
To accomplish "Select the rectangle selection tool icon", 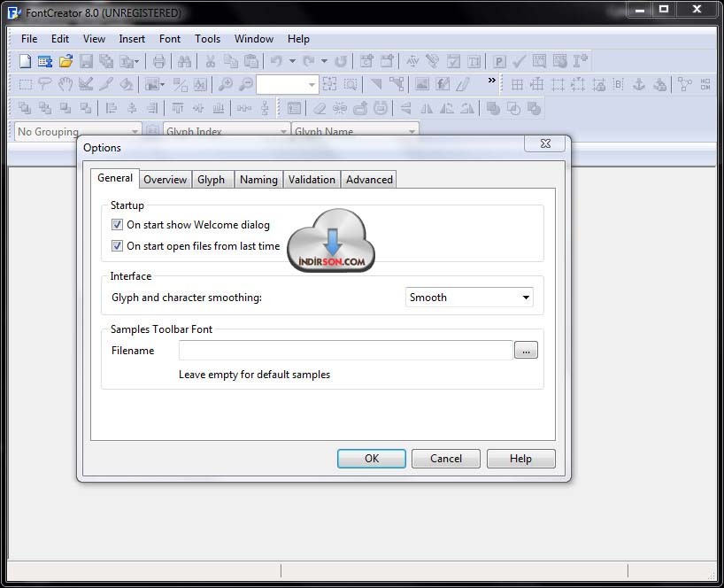I will coord(25,84).
